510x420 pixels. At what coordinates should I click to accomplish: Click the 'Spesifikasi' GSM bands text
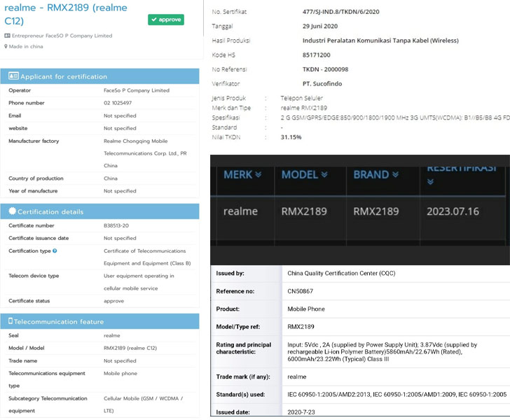395,118
